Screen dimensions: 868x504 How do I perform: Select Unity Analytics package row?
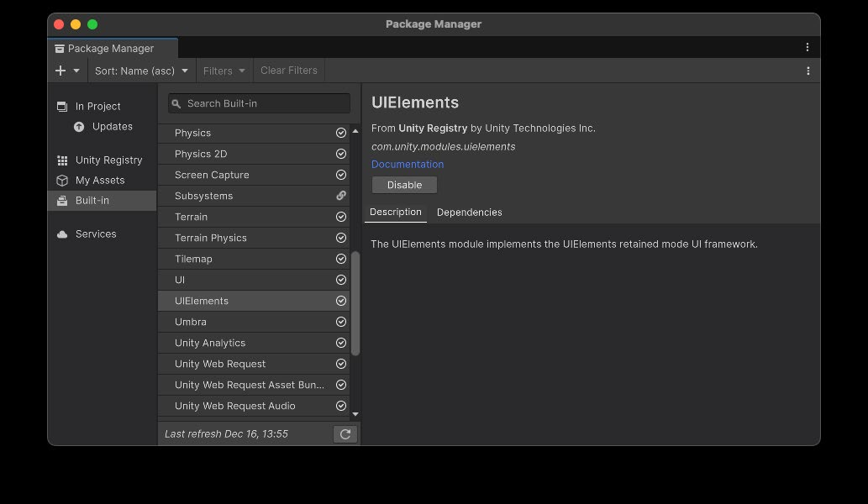click(254, 344)
